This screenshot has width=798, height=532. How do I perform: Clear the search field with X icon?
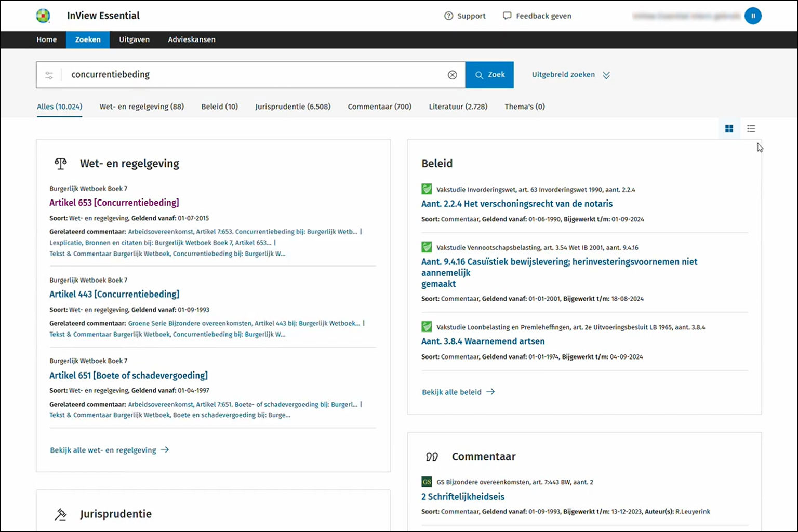453,75
